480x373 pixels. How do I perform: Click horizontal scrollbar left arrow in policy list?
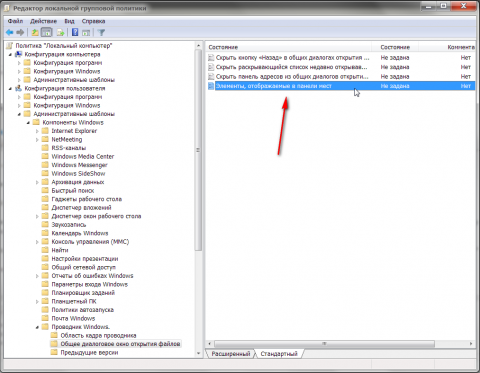coord(210,343)
